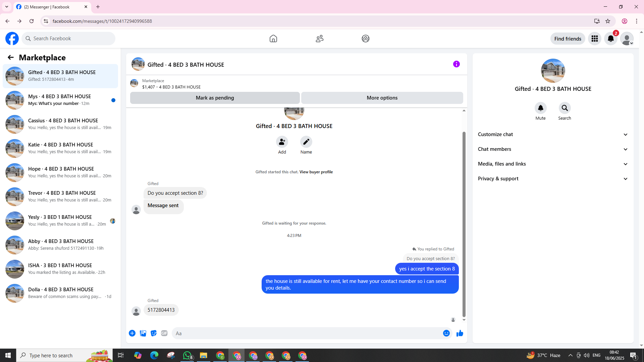
Task: Open a new browser tab
Action: [x=98, y=7]
